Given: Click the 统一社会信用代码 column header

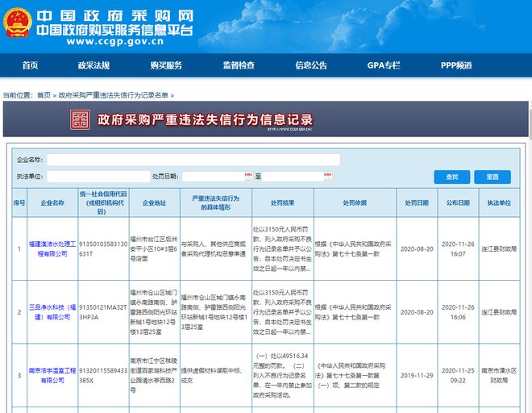Looking at the screenshot, I should point(103,202).
